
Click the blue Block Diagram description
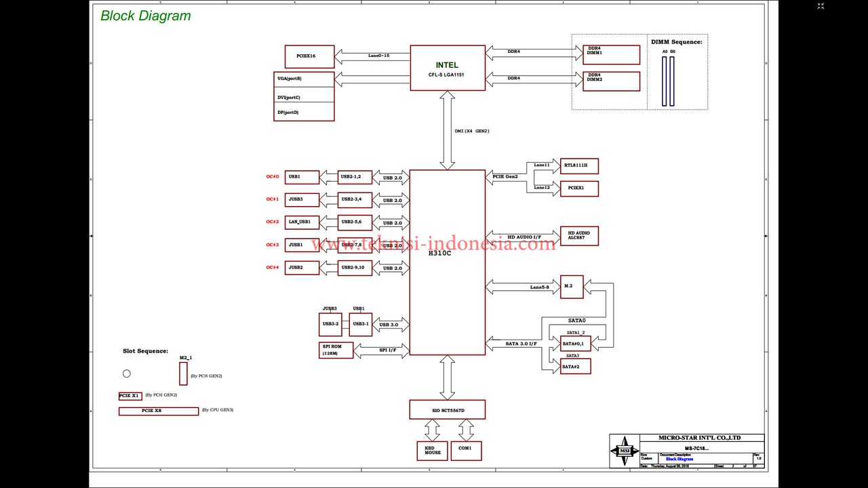(x=679, y=460)
